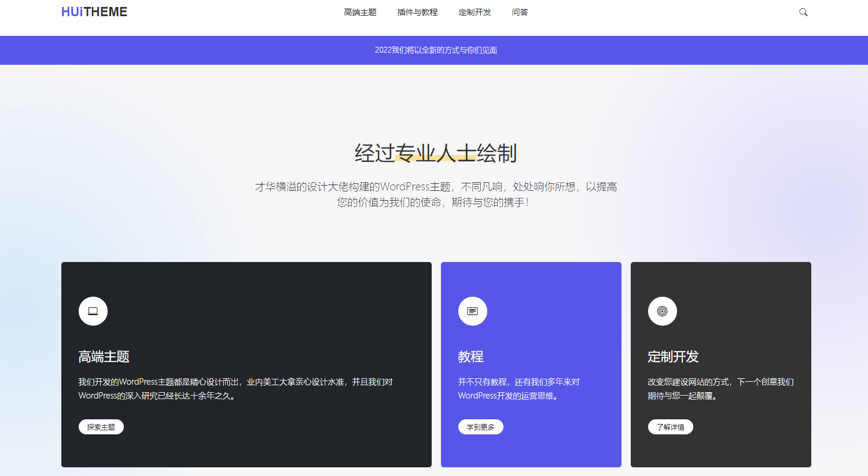Viewport: 868px width, 476px height.
Task: Open the 定制开发 navigation link
Action: pos(475,12)
